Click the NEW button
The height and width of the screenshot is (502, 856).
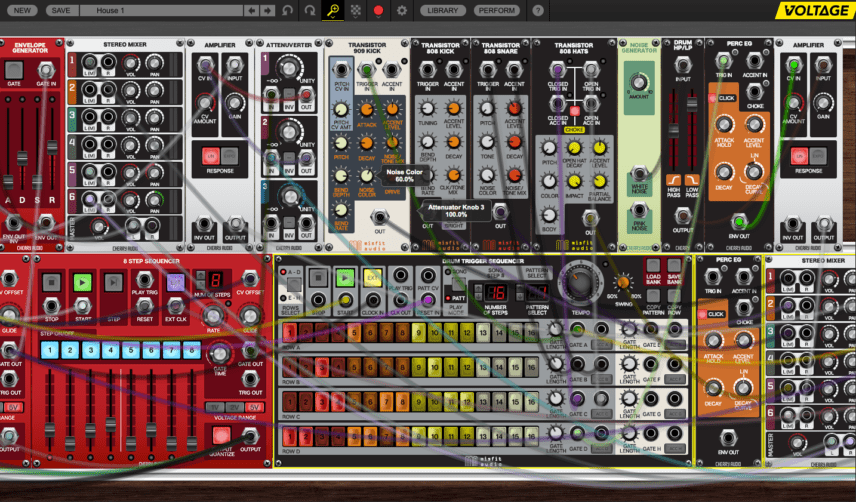coord(22,10)
